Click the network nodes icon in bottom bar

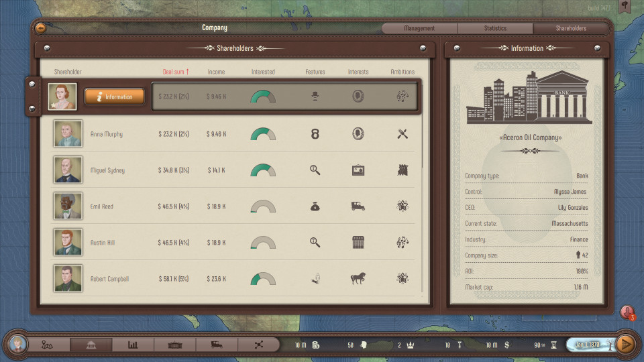[x=259, y=345]
